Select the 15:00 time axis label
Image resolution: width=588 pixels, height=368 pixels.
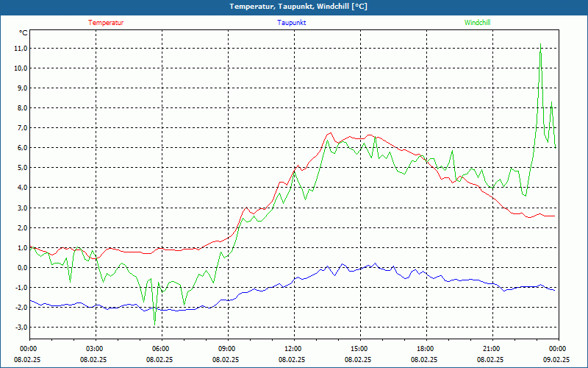[359, 349]
